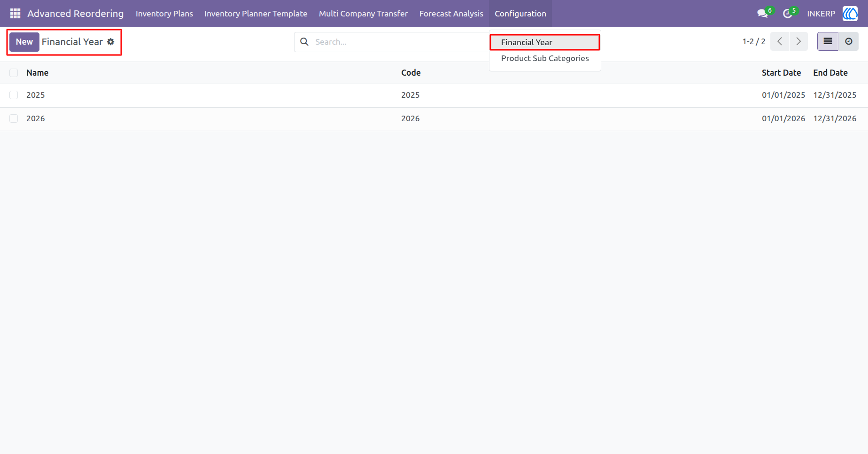
Task: Open Inventory Planner Template menu
Action: (256, 14)
